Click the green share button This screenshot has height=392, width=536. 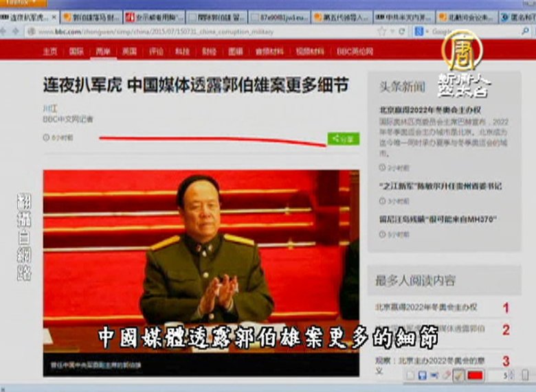[x=343, y=139]
